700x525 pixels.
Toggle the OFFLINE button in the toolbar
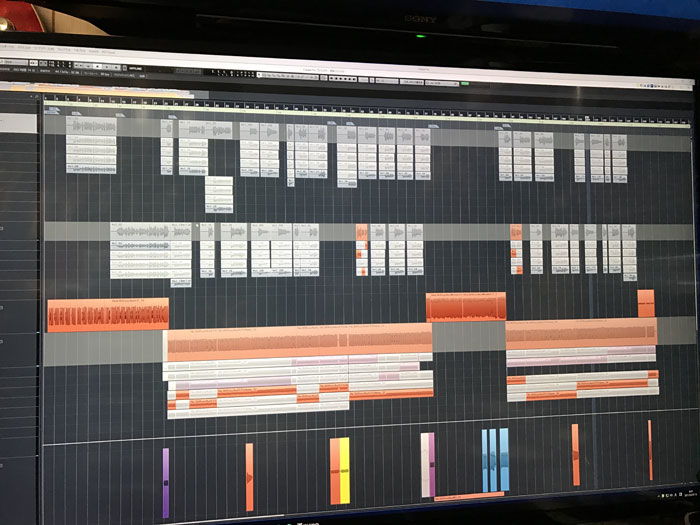135,68
